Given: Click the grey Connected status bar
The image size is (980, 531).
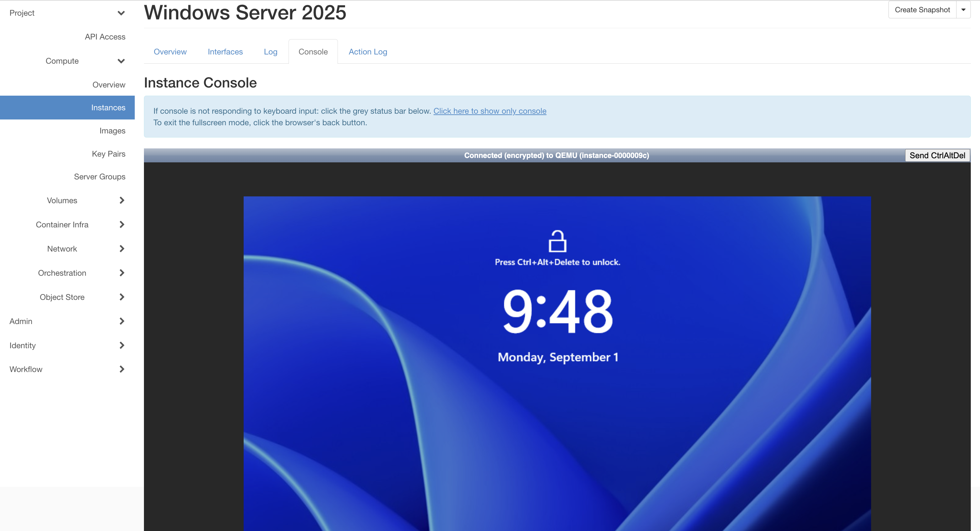Looking at the screenshot, I should (556, 155).
